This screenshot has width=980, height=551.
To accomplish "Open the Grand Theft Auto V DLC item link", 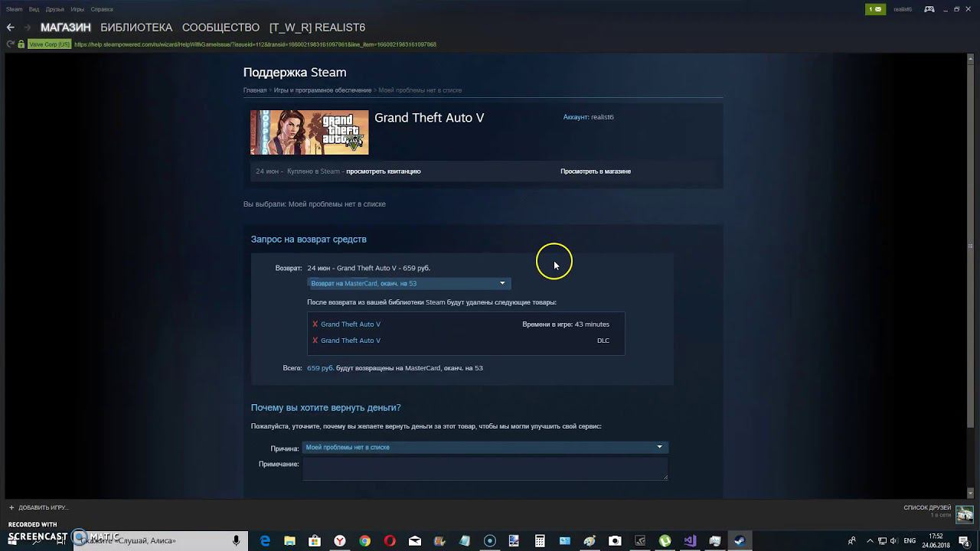I will click(x=351, y=341).
